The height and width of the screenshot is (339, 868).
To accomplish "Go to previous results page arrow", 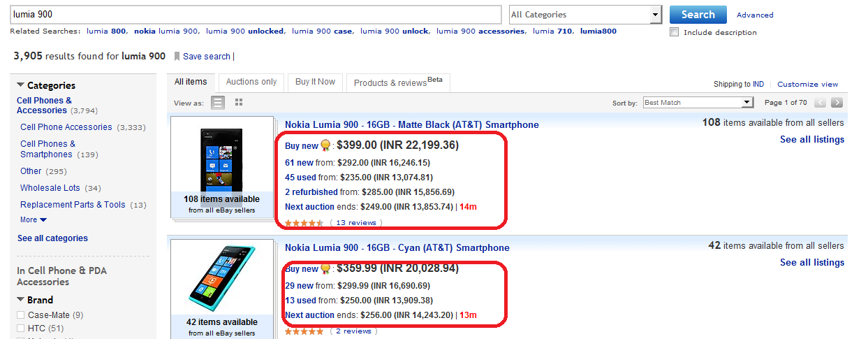I will pos(821,103).
